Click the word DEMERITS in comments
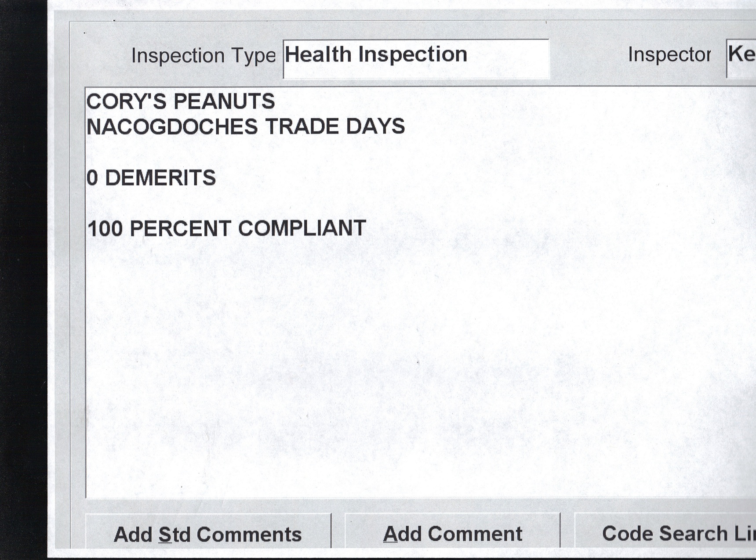The height and width of the screenshot is (560, 756). (x=160, y=178)
